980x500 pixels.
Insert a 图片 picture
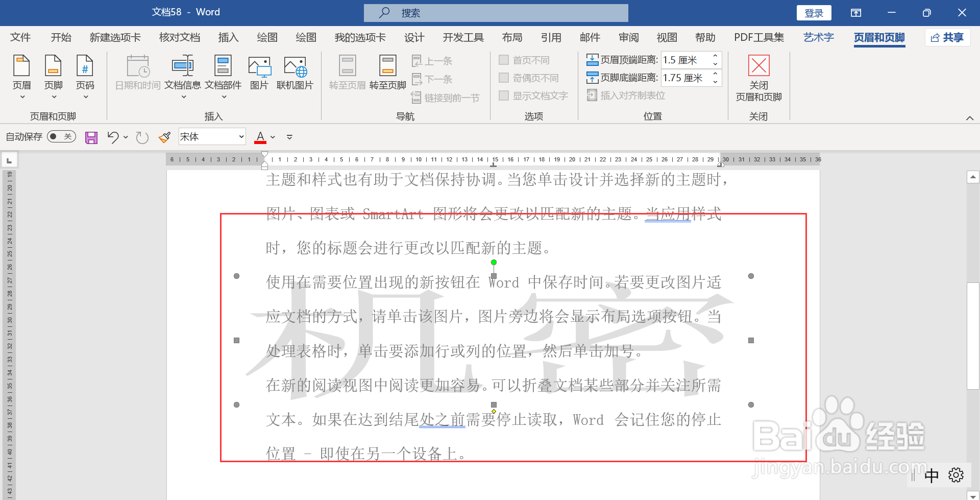259,73
